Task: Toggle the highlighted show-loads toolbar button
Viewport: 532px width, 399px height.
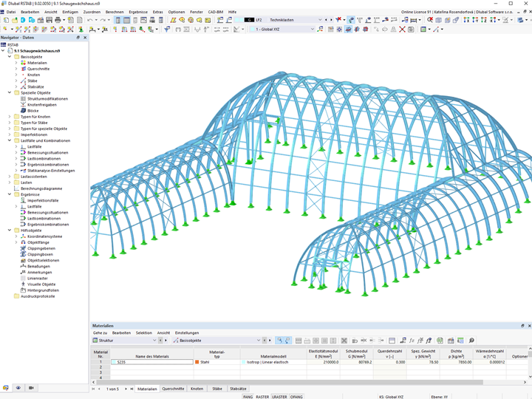Action: (x=351, y=20)
